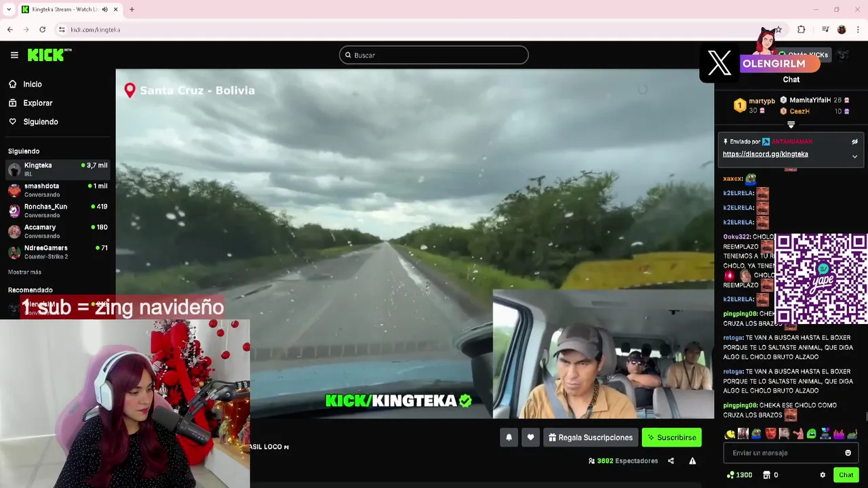Open the pinned discord.gg/kingteka link
This screenshot has height=488, width=868.
765,154
